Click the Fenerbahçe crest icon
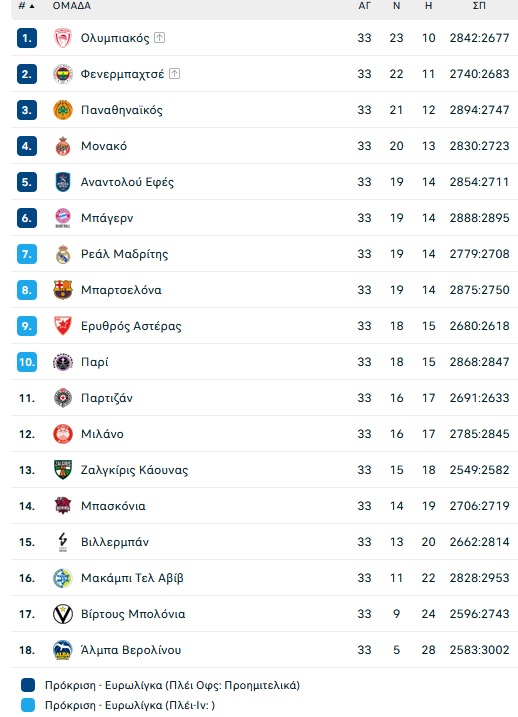The width and height of the screenshot is (518, 717). 63,74
